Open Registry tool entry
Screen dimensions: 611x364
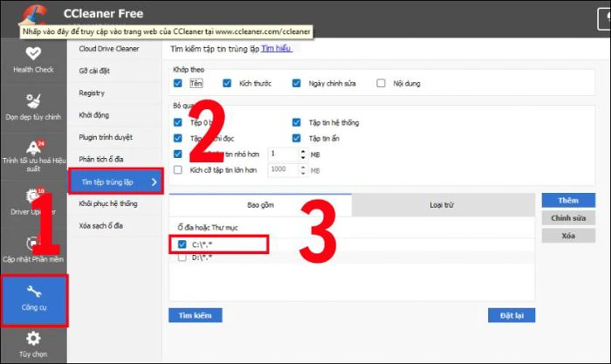click(x=92, y=93)
